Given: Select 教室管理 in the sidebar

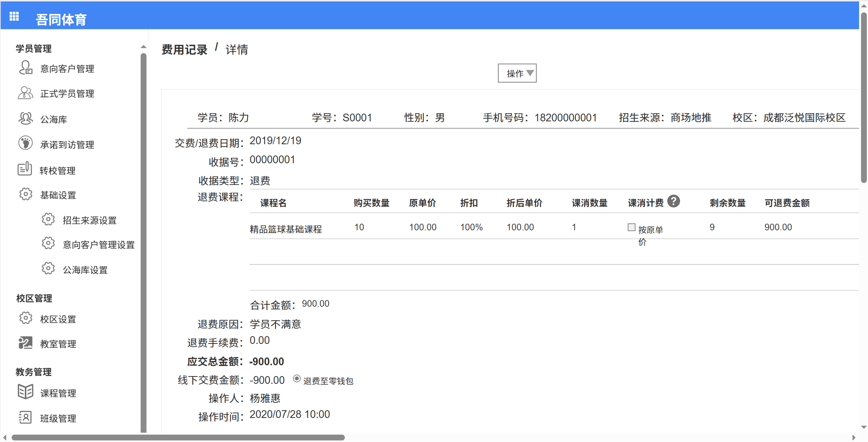Looking at the screenshot, I should coord(58,344).
